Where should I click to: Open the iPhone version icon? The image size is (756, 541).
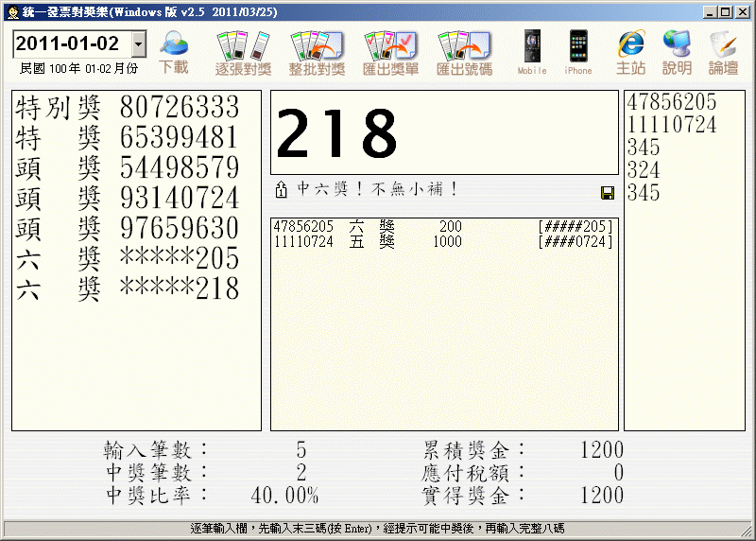[578, 52]
